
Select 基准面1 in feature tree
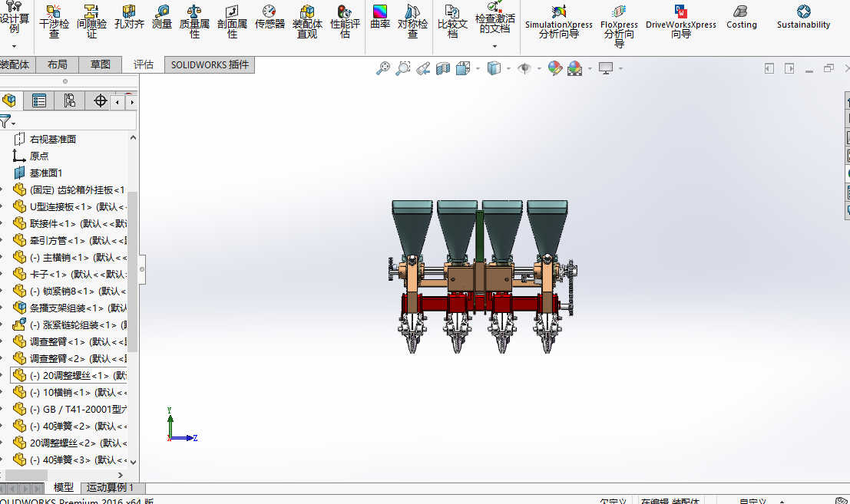coord(45,173)
